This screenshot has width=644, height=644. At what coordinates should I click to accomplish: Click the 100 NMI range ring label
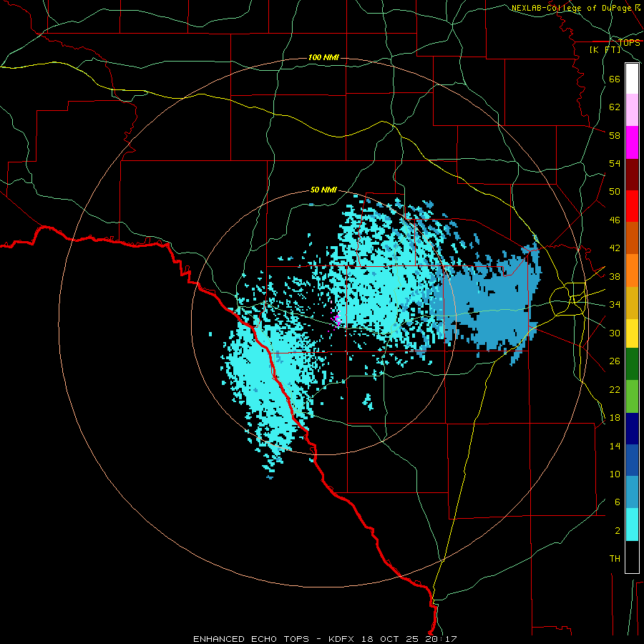323,57
